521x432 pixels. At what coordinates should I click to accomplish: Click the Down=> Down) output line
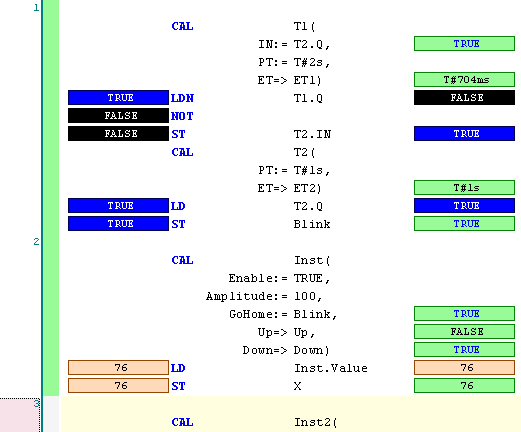(286, 350)
